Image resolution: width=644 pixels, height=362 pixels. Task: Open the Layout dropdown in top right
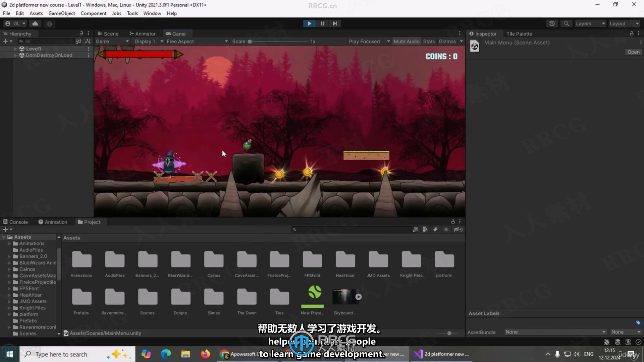pos(623,23)
